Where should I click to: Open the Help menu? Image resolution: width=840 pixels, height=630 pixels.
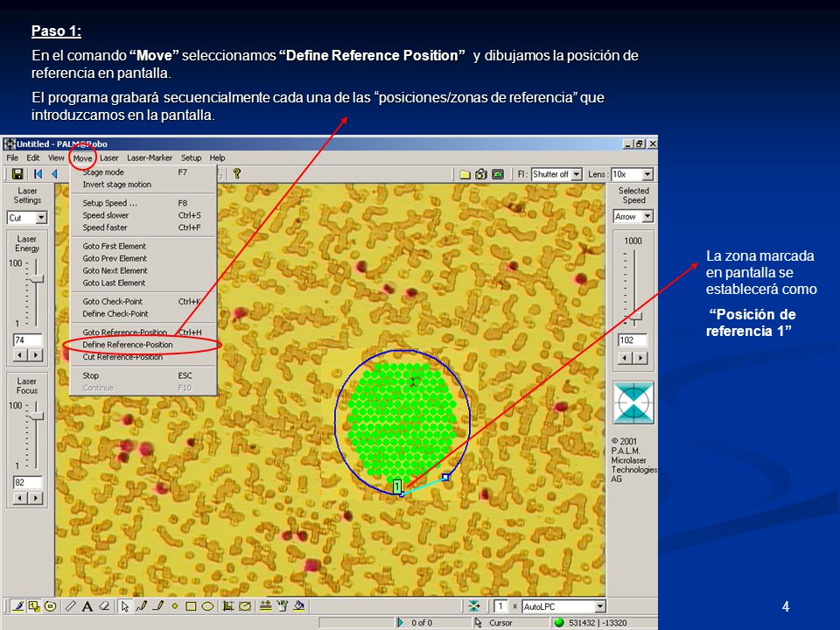(x=217, y=157)
